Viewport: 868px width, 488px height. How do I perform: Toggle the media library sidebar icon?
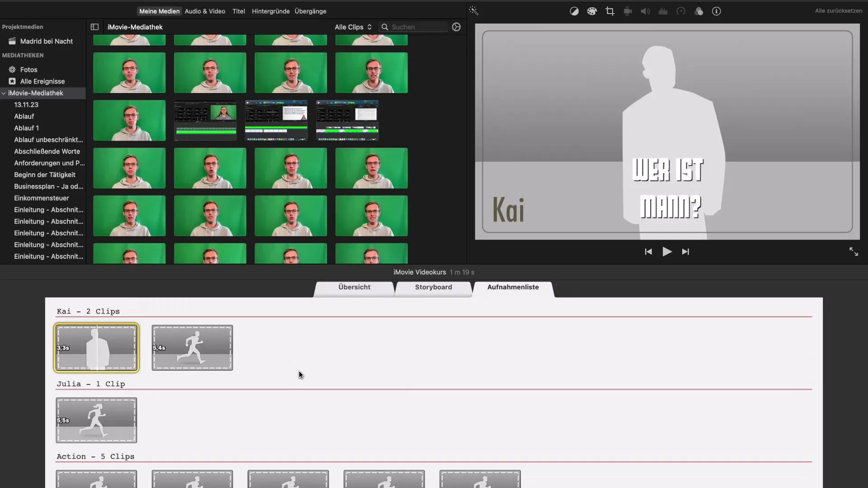tap(94, 27)
